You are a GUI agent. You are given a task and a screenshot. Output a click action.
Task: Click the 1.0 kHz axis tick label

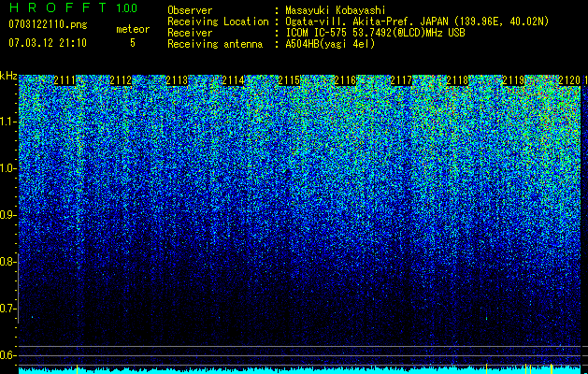[x=7, y=168]
